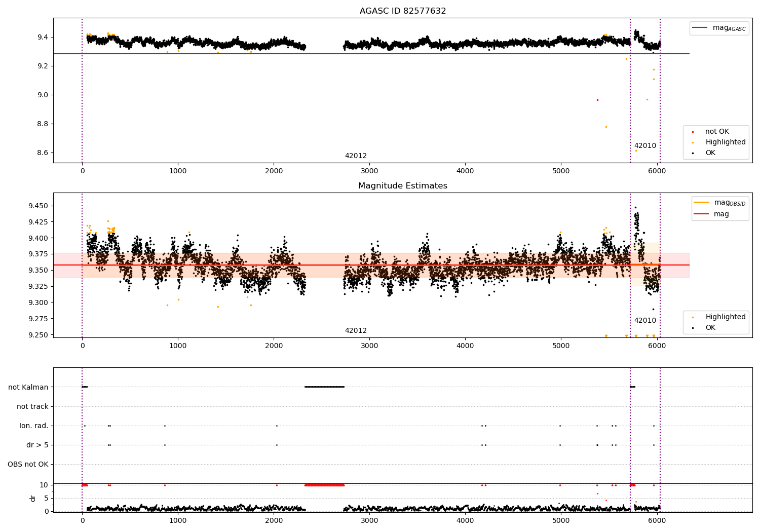
Task: Click the '9.0' y-axis tick label
Action: (43, 95)
